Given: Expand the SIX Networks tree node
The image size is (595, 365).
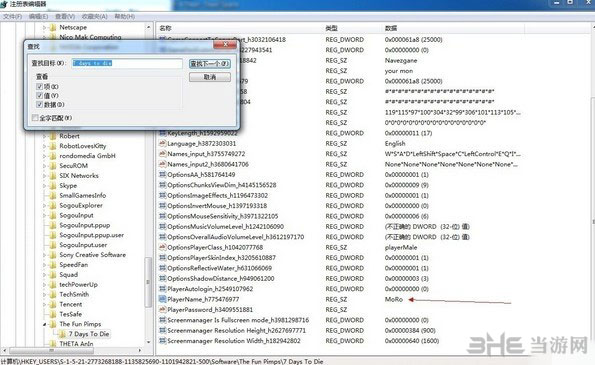Looking at the screenshot, I should pos(44,176).
